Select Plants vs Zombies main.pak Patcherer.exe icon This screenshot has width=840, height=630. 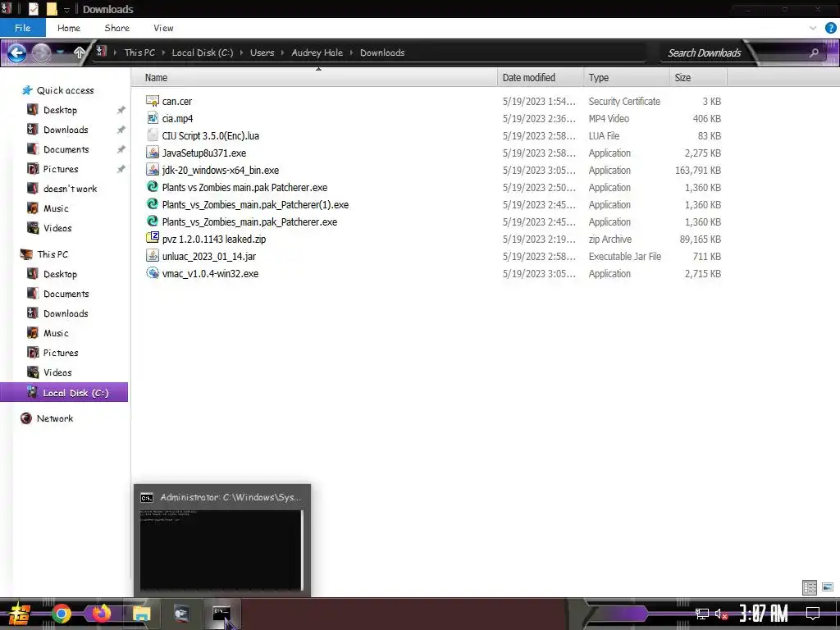[153, 186]
